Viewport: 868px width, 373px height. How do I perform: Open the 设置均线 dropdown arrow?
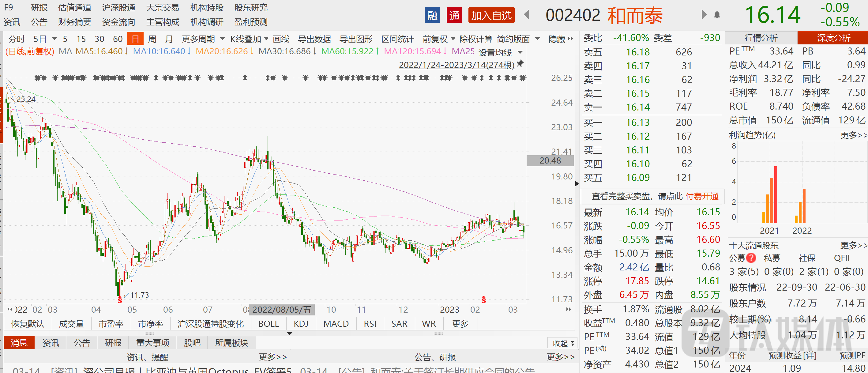[520, 53]
